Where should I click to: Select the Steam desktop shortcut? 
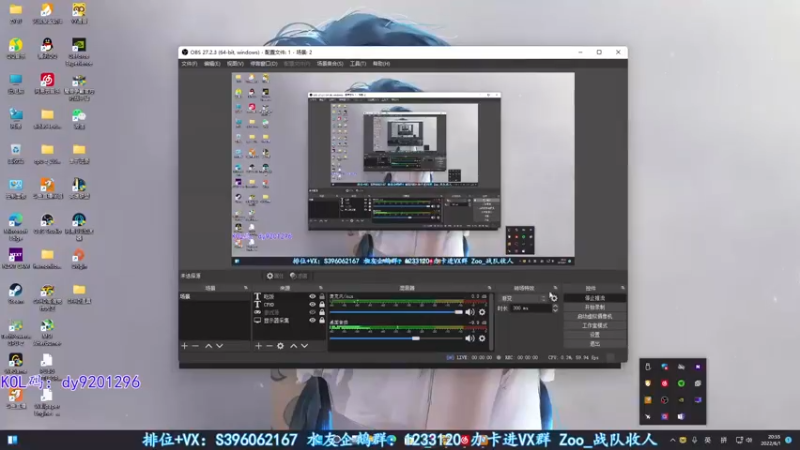click(16, 293)
